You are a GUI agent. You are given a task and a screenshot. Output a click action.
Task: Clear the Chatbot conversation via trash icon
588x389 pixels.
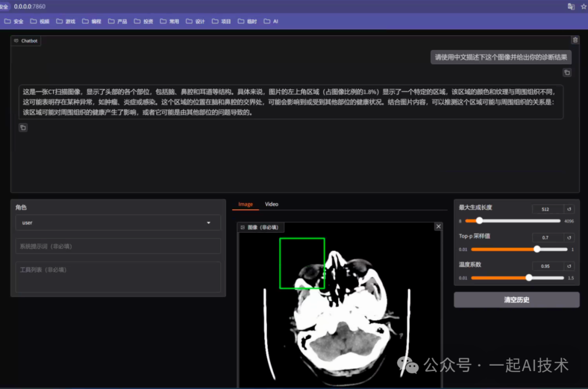pos(575,39)
